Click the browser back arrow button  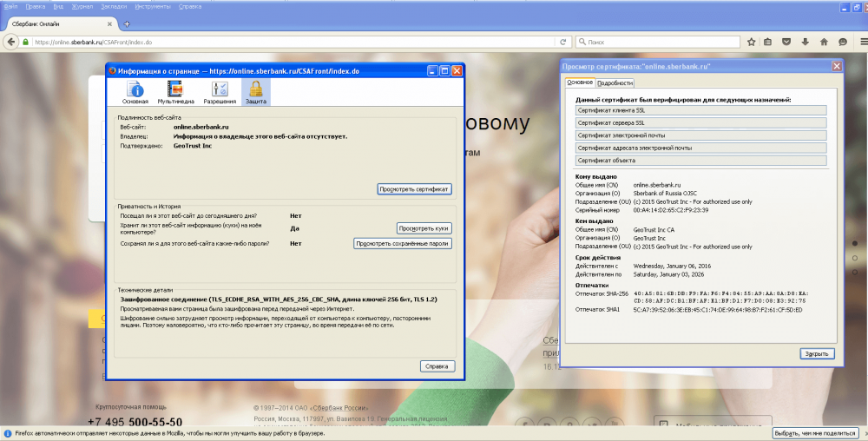(11, 42)
